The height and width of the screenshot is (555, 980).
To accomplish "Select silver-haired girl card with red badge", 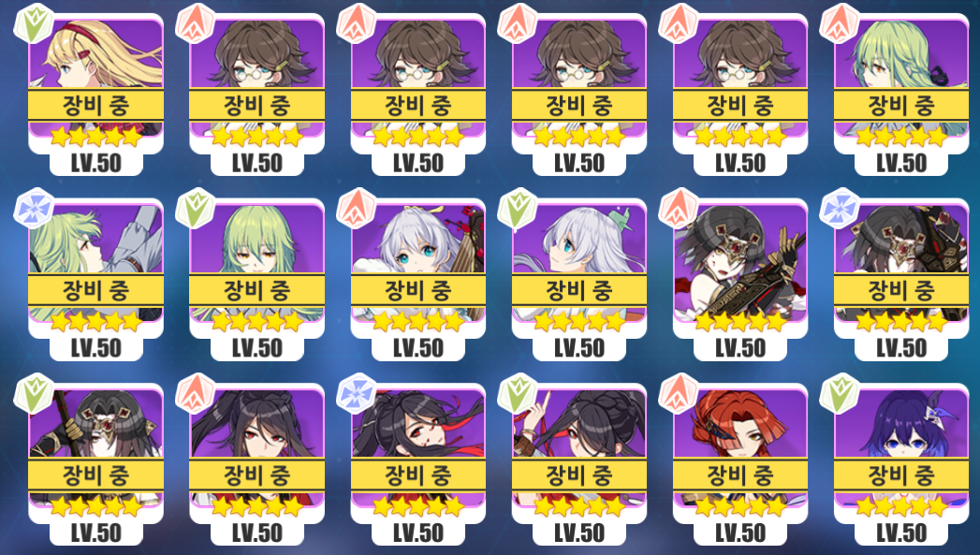I will click(x=418, y=279).
